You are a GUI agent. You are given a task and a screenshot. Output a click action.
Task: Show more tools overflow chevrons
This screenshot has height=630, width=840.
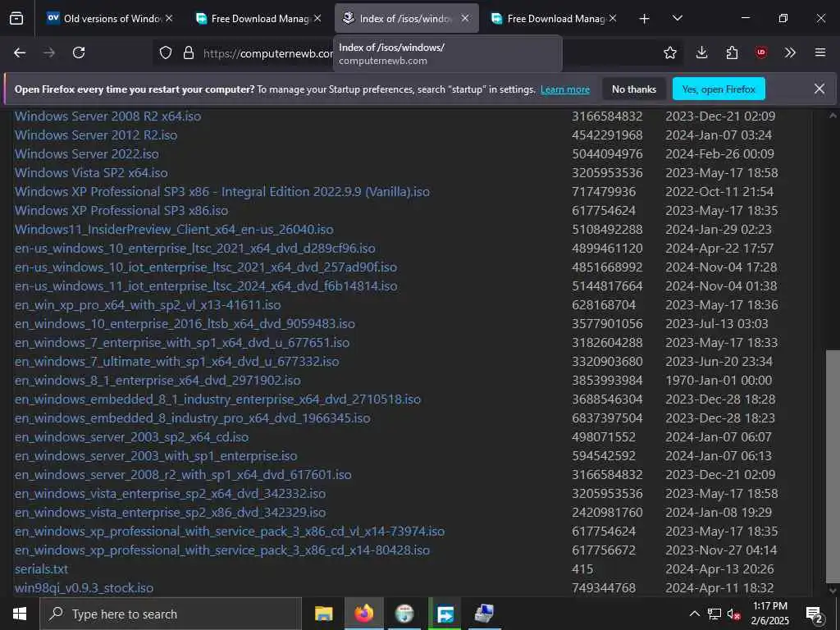point(790,52)
